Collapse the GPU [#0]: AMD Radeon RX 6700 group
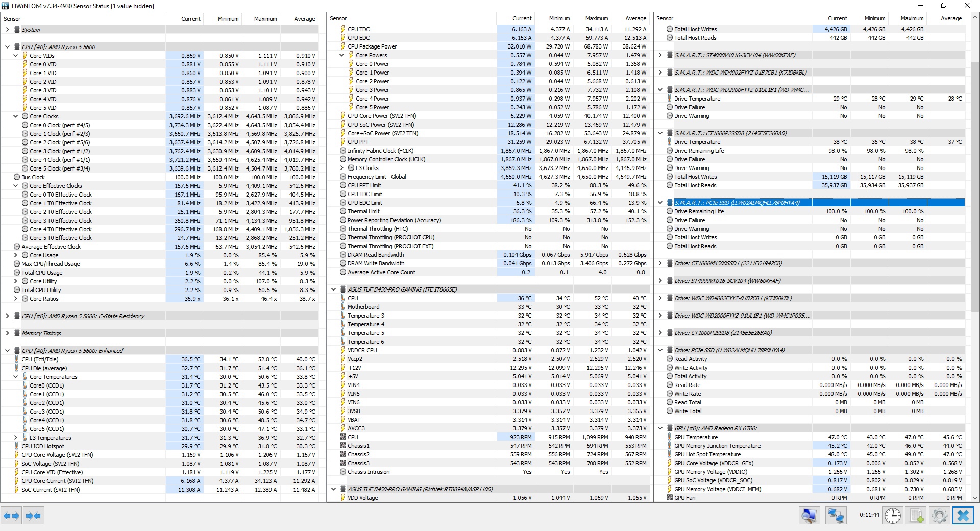This screenshot has width=980, height=531. click(x=660, y=428)
